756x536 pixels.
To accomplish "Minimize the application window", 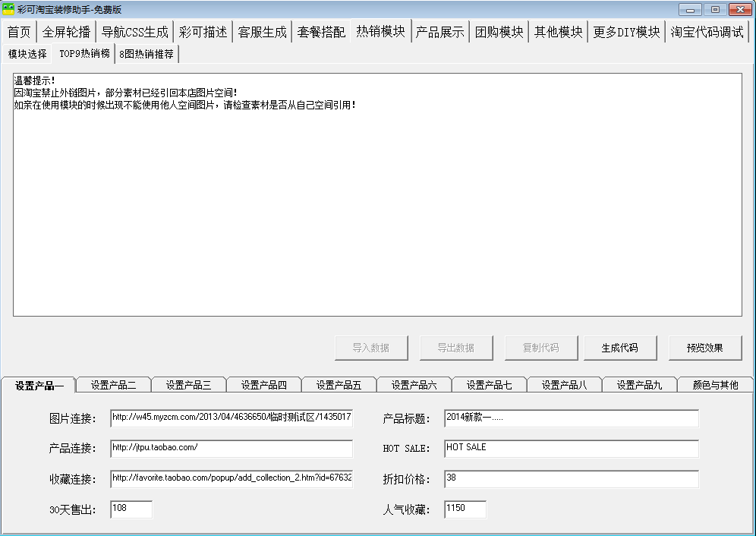I will (x=689, y=9).
